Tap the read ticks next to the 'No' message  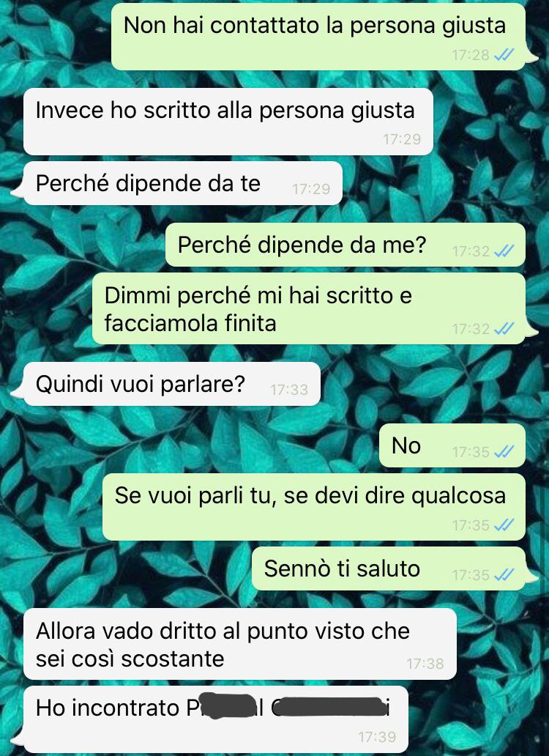504,452
